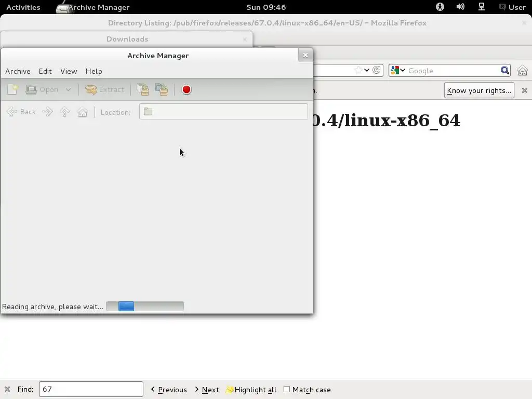This screenshot has height=399, width=532.
Task: Open the search engine selector dropdown
Action: (398, 70)
